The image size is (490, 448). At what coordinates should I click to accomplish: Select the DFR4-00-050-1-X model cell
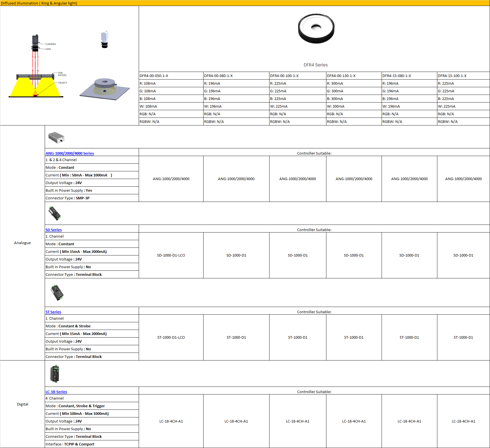click(171, 76)
